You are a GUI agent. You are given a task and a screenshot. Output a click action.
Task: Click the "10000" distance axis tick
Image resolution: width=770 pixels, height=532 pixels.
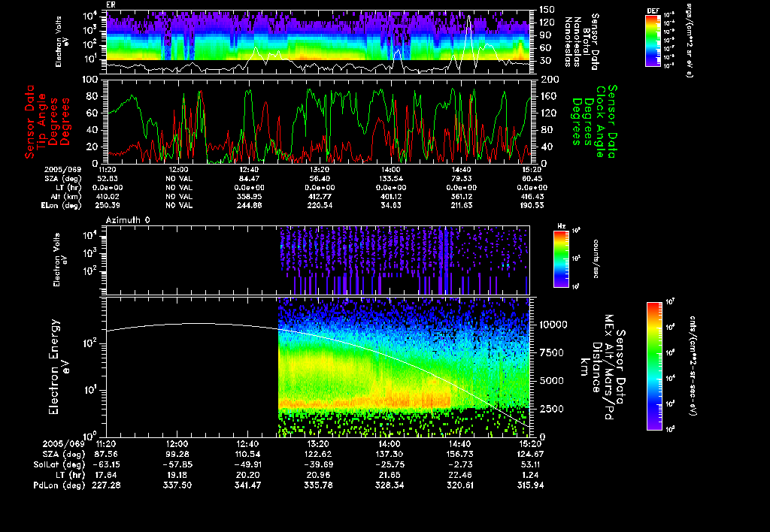(553, 325)
